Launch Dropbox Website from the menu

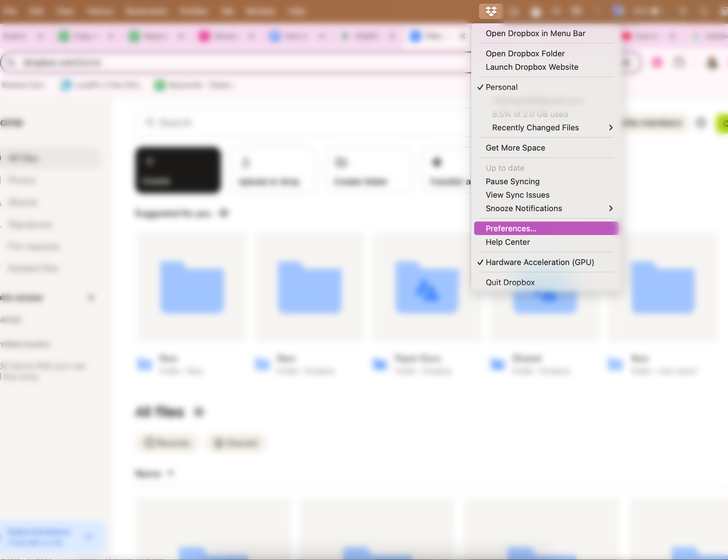531,67
